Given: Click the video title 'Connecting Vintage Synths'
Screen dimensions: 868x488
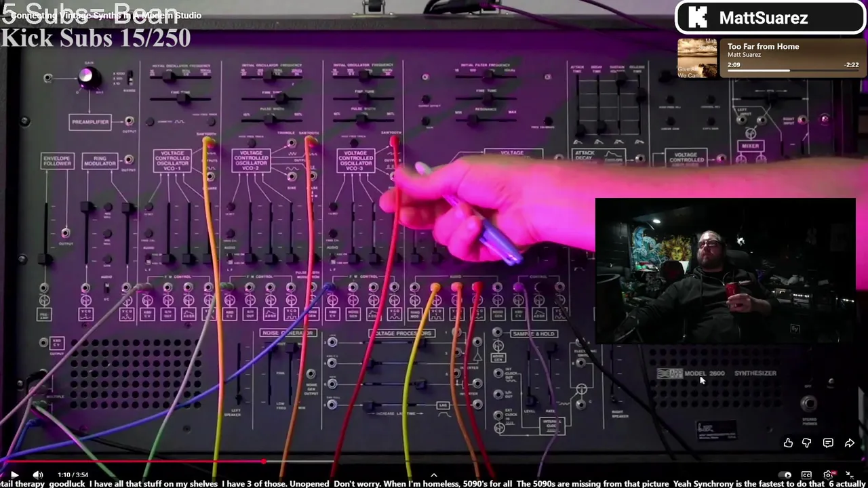Looking at the screenshot, I should (106, 16).
